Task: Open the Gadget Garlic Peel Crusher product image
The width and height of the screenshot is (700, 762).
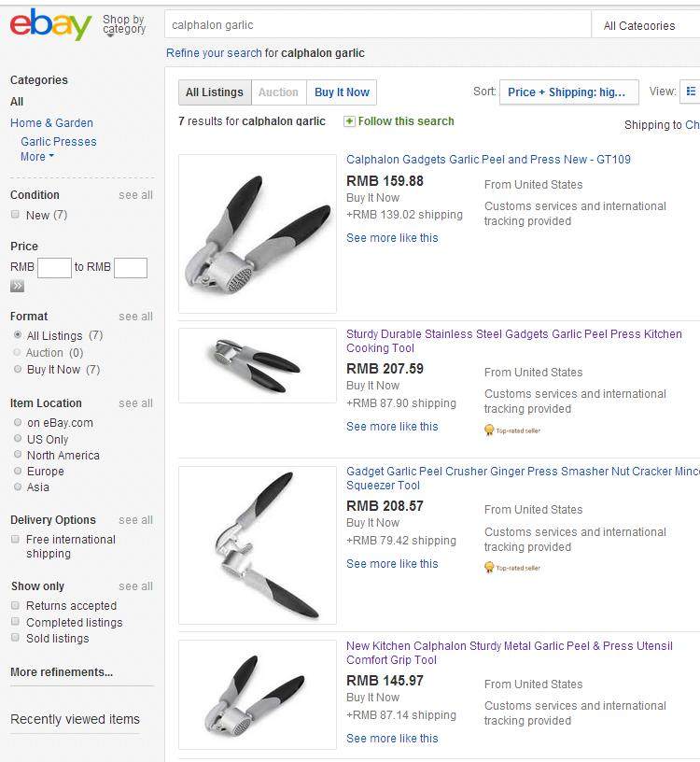Action: (258, 545)
